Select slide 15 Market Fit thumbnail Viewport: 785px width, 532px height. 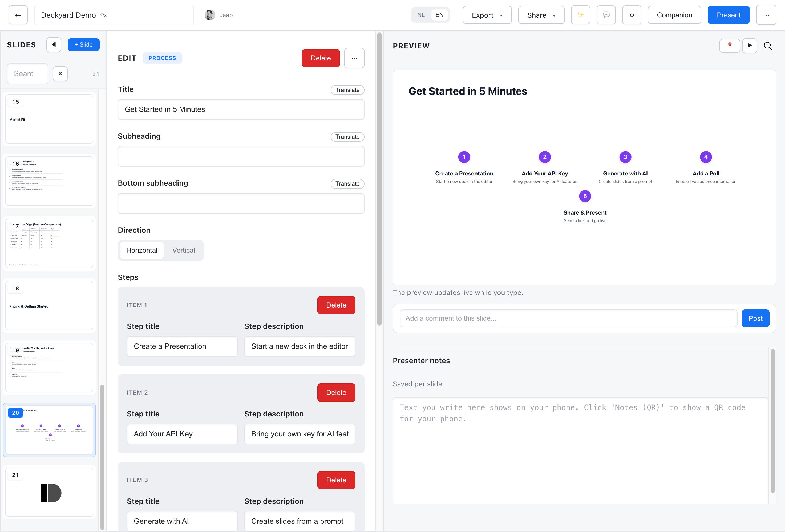click(49, 119)
